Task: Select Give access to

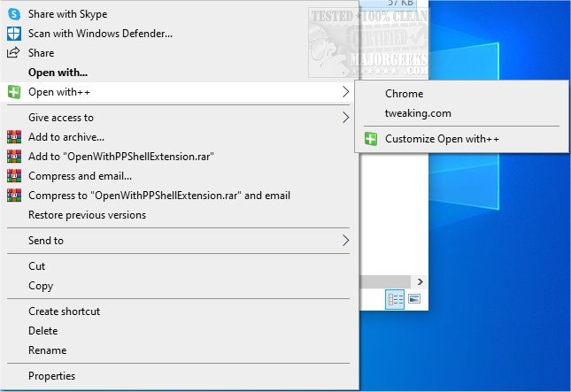Action: point(179,118)
